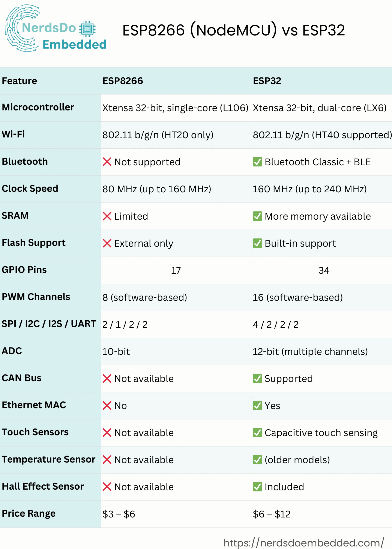Viewport: 392px width, 549px height.
Task: Click green check beside Capacitive touch sensing
Action: coord(257,433)
